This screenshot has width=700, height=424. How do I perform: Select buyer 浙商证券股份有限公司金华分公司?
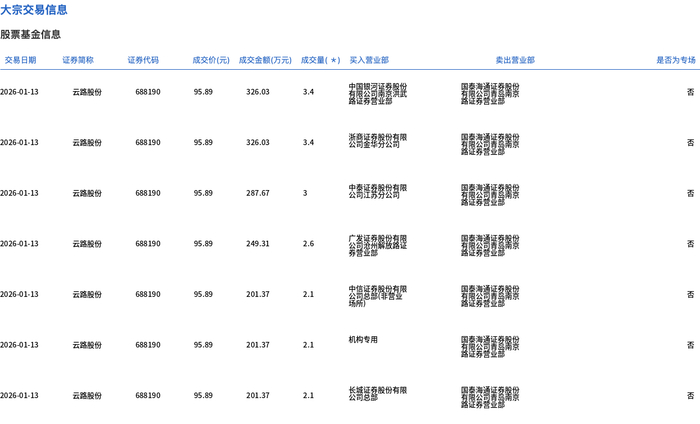[378, 141]
